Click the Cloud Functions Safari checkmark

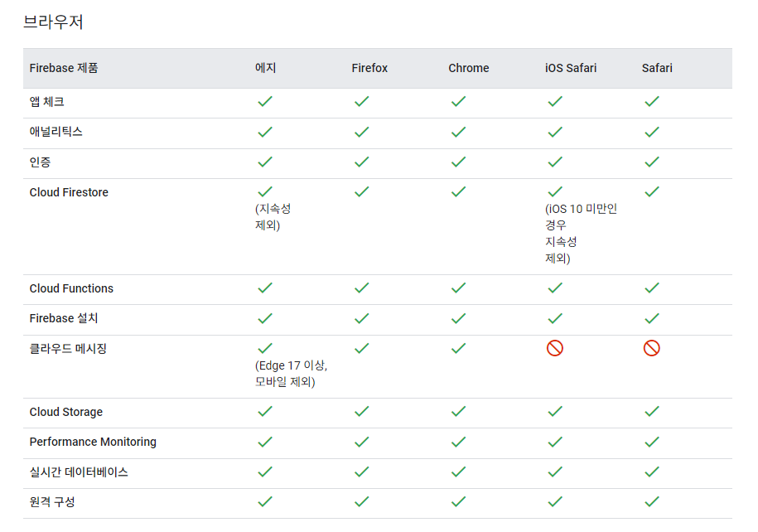[x=652, y=288]
